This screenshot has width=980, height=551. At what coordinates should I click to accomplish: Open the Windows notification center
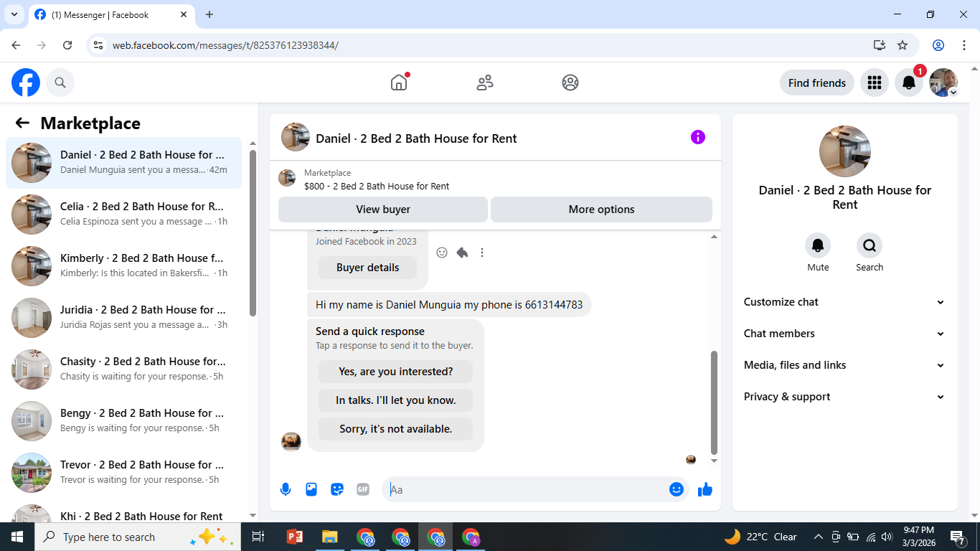[x=958, y=537]
